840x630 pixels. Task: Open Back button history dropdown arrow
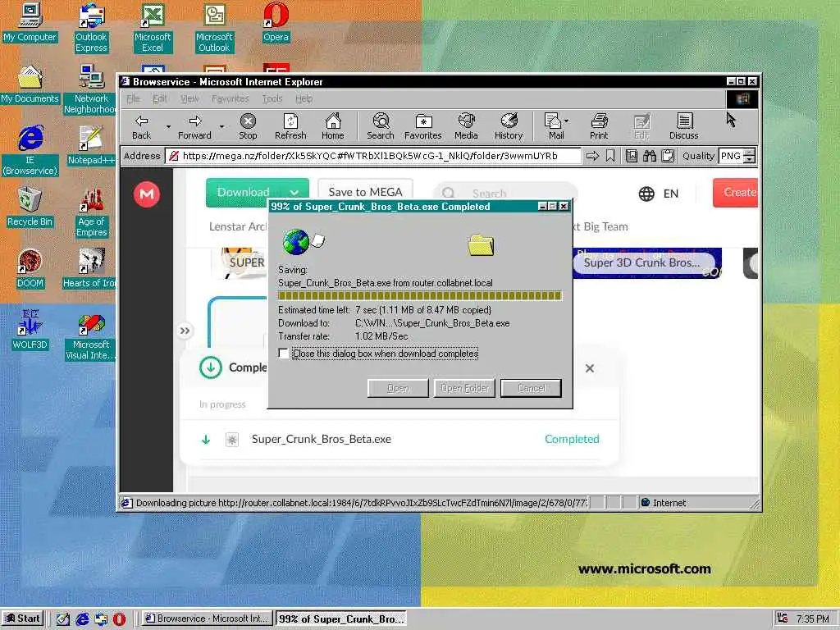coord(168,127)
